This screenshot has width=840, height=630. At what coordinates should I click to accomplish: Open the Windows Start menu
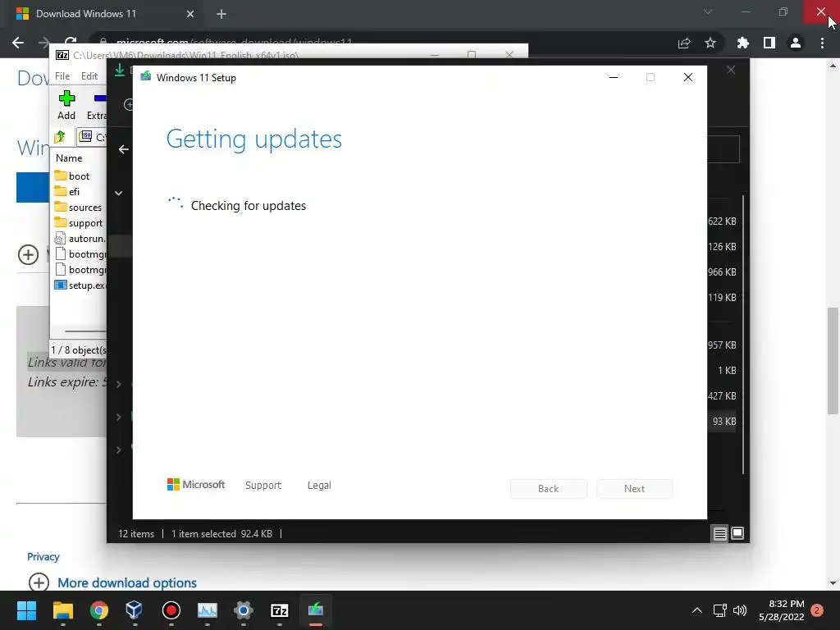point(26,610)
